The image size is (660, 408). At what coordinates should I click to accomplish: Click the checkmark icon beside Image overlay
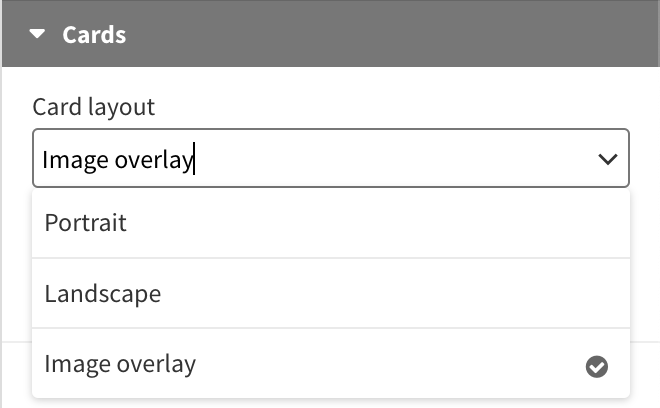596,367
